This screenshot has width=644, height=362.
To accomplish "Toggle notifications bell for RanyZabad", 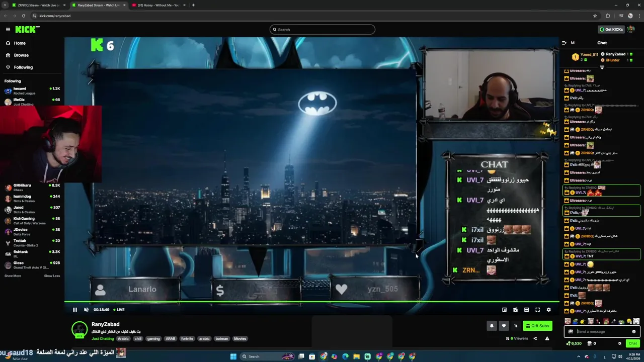I will coord(492,326).
